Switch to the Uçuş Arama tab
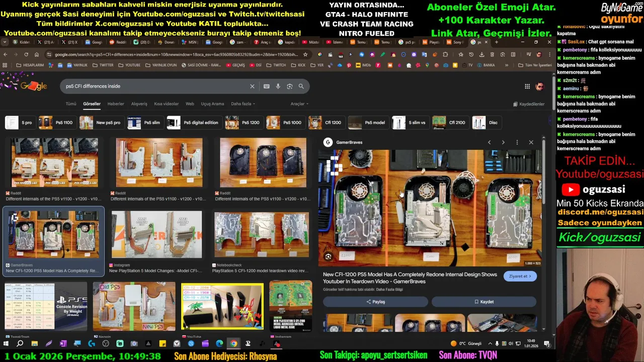This screenshot has height=362, width=644. point(212,104)
